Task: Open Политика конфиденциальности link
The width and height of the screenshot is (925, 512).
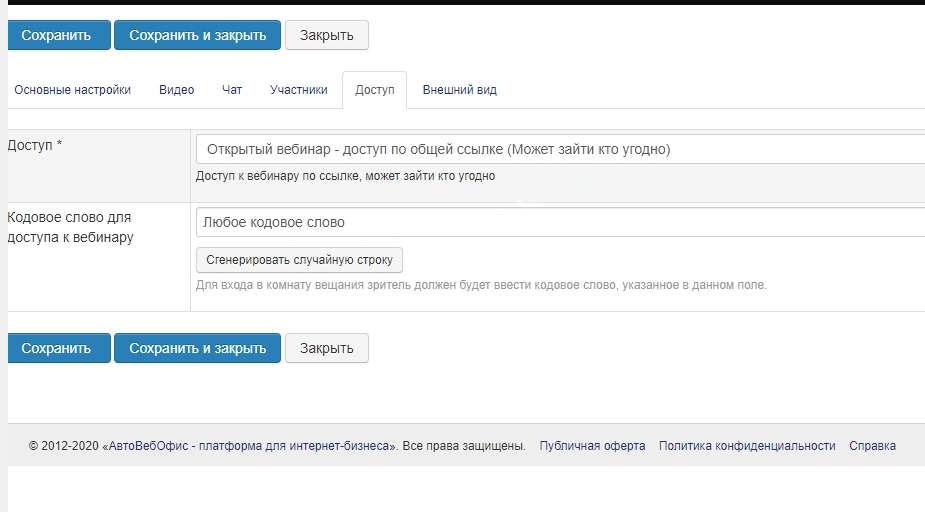Action: click(747, 446)
